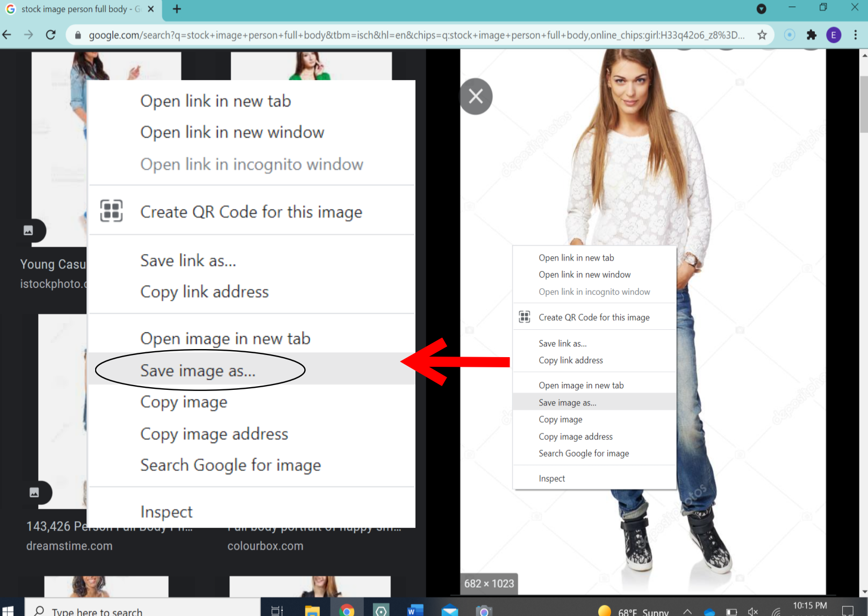
Task: Open Task View from the taskbar
Action: (277, 611)
